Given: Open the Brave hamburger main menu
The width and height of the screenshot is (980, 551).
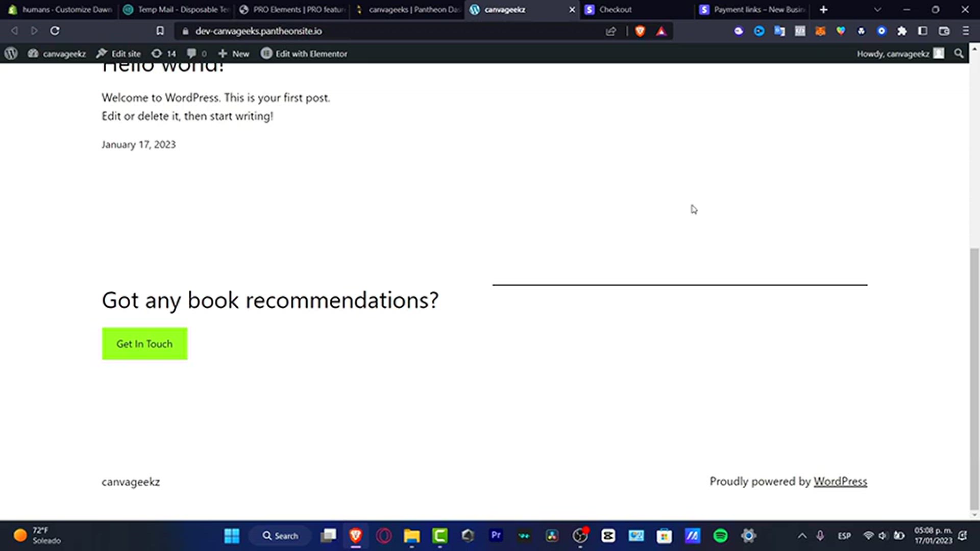Looking at the screenshot, I should click(966, 31).
